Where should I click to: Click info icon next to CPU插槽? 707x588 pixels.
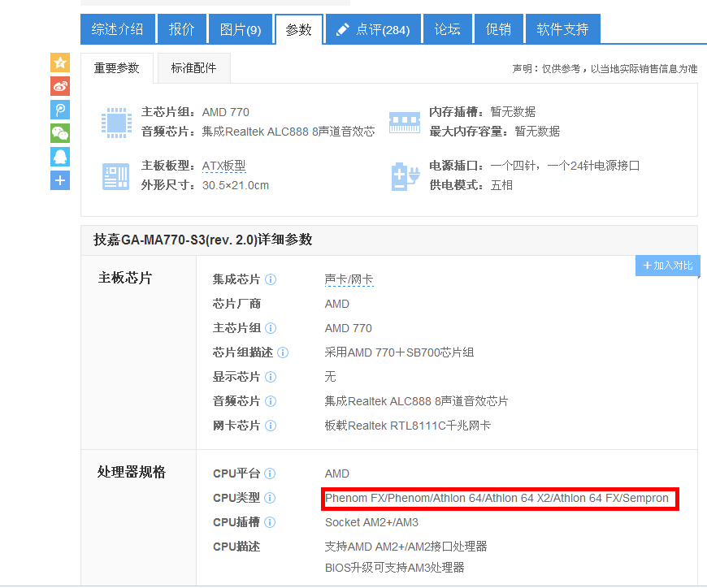(x=270, y=523)
